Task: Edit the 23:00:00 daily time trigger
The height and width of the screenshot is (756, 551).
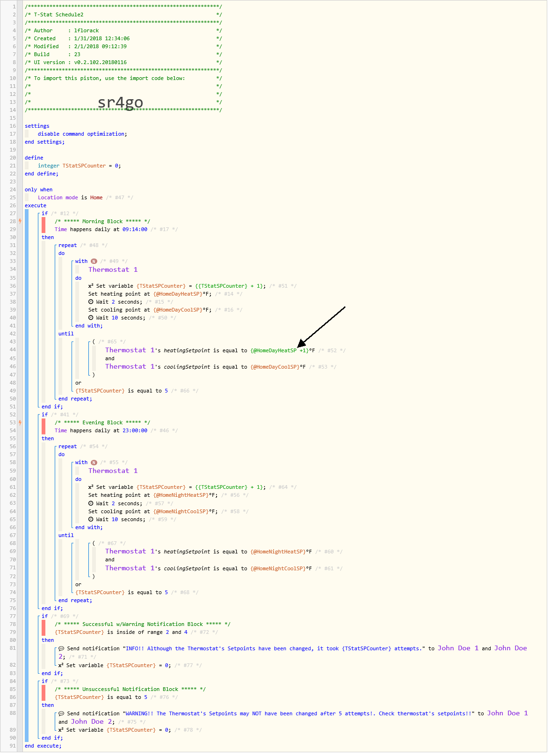Action: click(135, 430)
